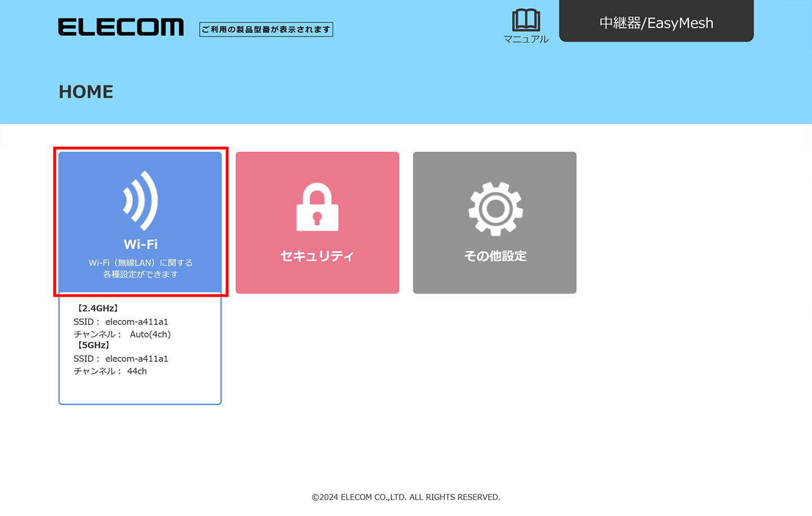This screenshot has width=812, height=516.
Task: Click the Wi-Fi signal waves icon
Action: click(x=140, y=200)
